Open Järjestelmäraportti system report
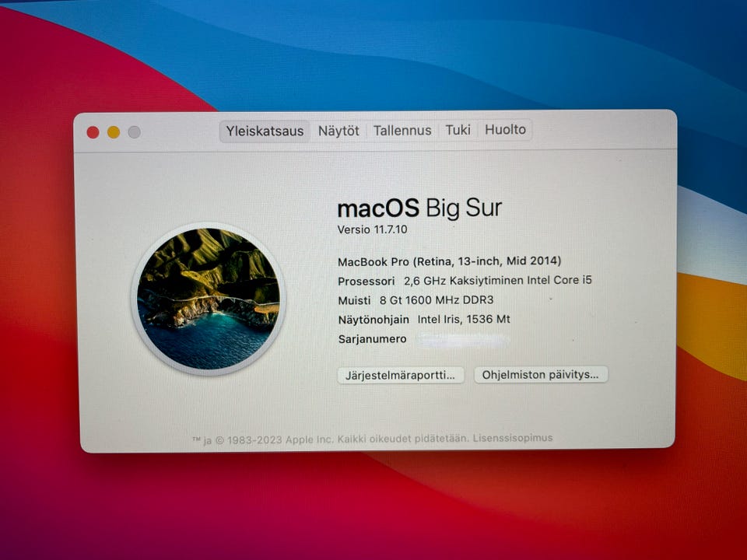Screen dimensions: 747x560 pos(400,375)
